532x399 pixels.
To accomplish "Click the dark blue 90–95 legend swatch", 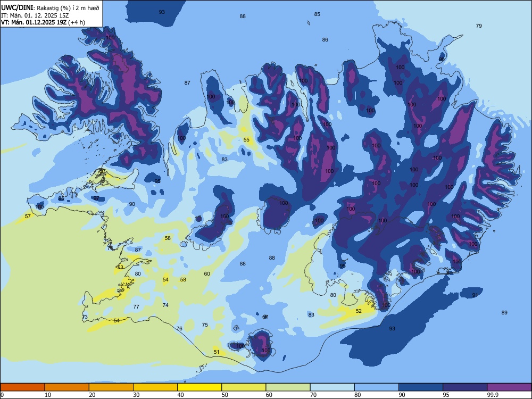I will click(421, 387).
